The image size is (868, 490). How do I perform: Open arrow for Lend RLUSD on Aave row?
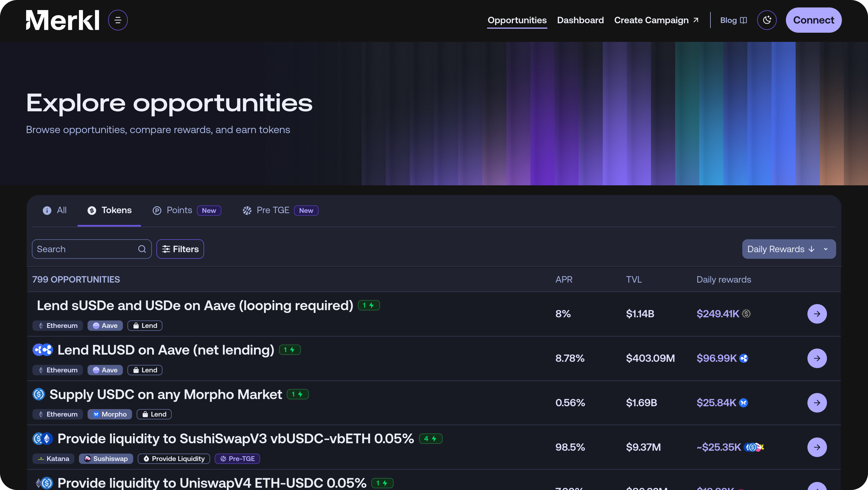(817, 358)
